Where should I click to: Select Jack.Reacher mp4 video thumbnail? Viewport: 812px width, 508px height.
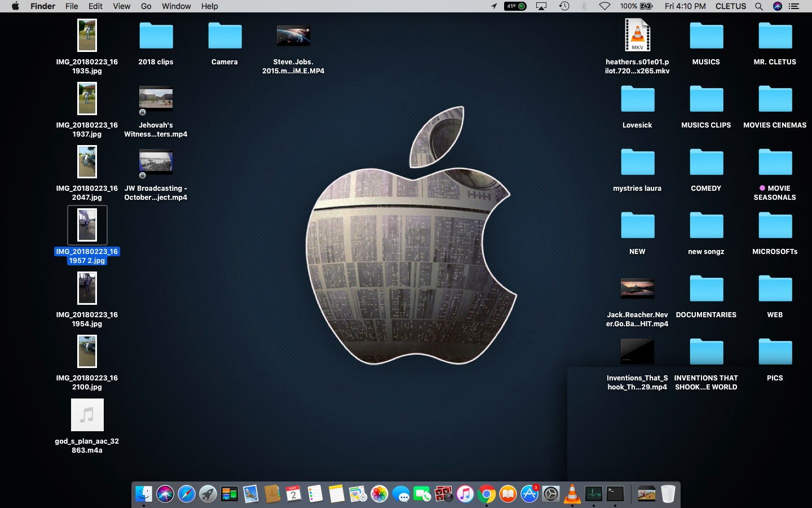638,288
